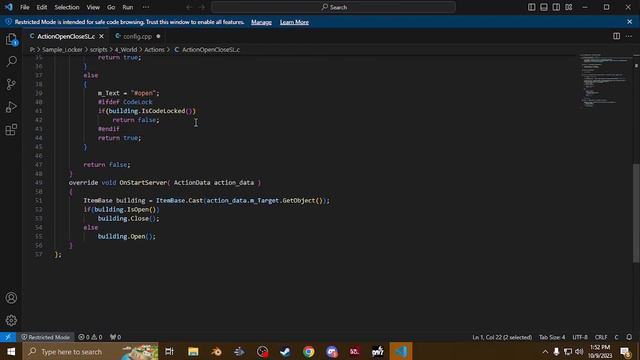Screen dimensions: 640x360
Task: Open the Manage gear icon
Action: click(11, 320)
